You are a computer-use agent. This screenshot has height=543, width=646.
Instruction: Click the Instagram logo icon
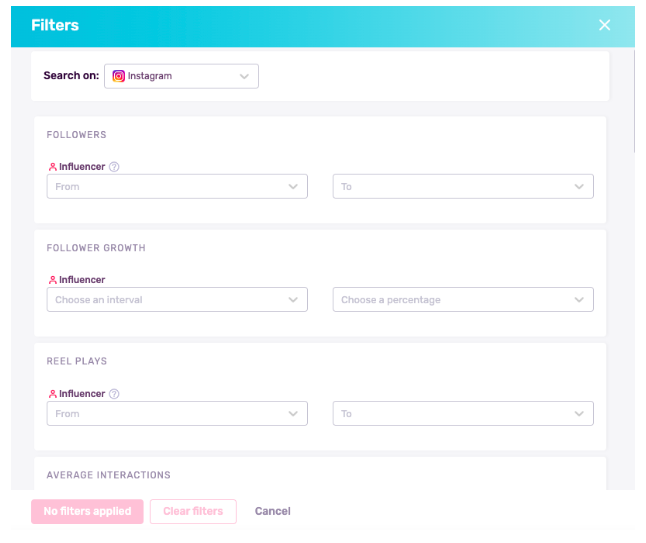(x=119, y=76)
